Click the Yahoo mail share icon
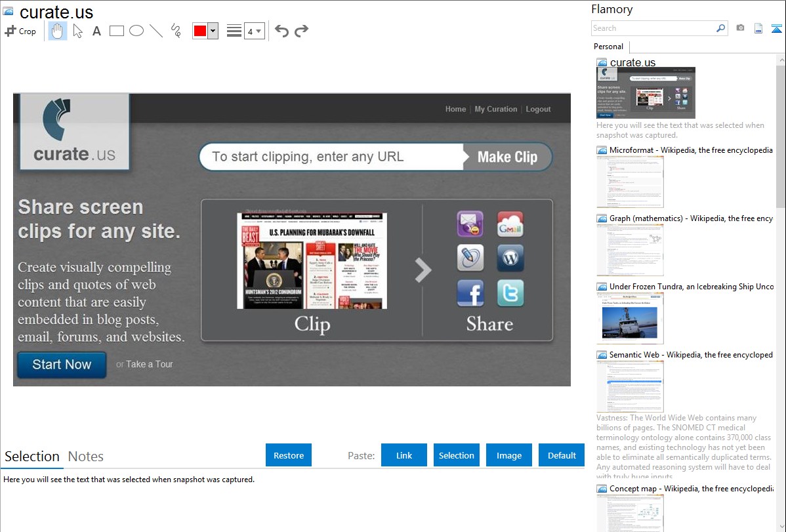The width and height of the screenshot is (786, 532). (470, 224)
